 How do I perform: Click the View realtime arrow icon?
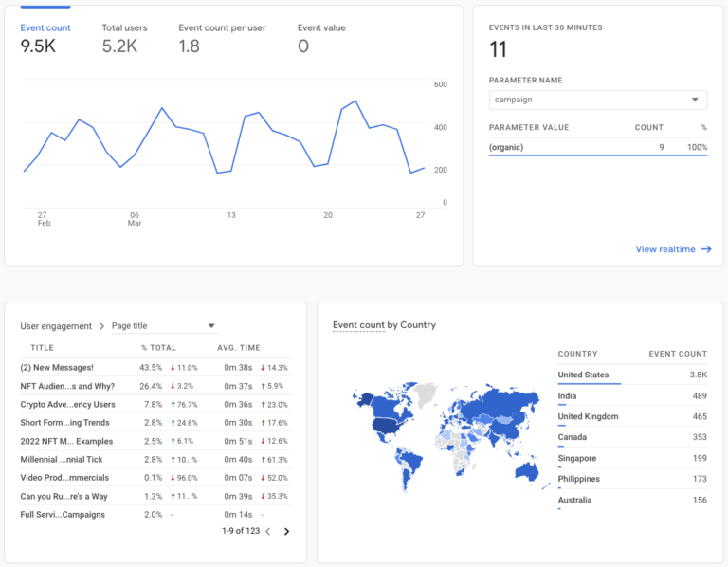click(x=705, y=249)
